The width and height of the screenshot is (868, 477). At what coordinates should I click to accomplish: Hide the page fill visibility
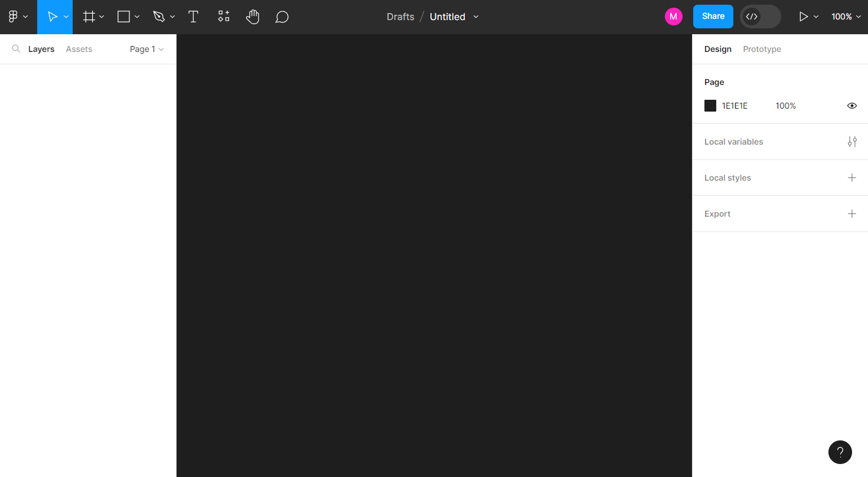(852, 105)
